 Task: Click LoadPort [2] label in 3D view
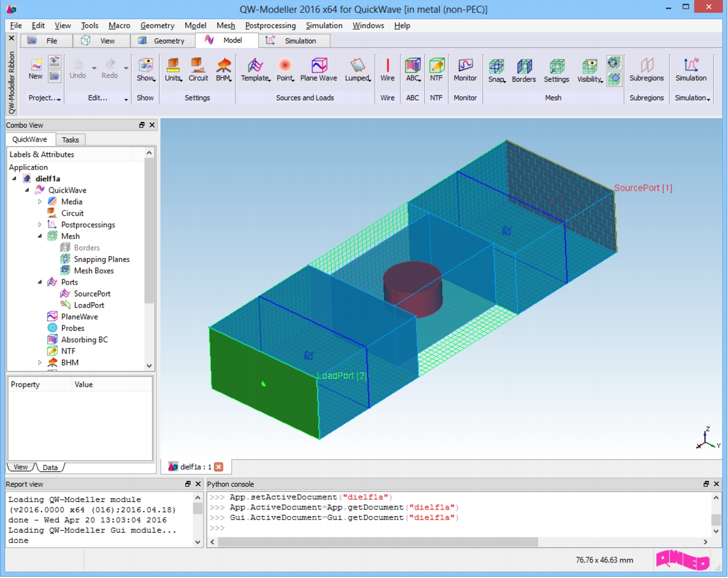coord(342,376)
